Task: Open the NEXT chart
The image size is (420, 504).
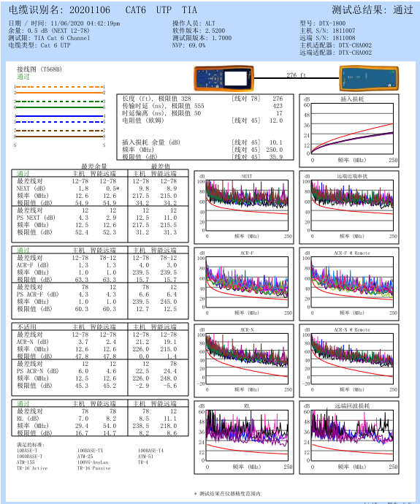Action: pos(244,207)
